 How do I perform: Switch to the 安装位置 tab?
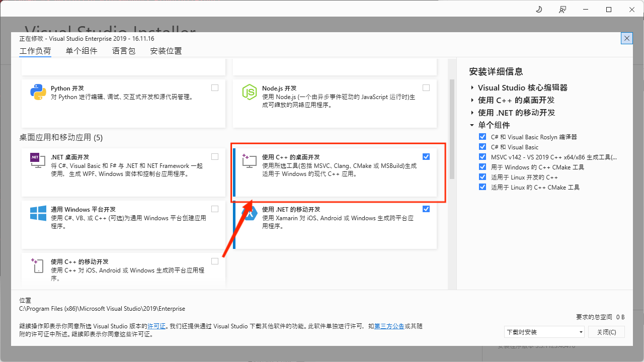click(166, 51)
